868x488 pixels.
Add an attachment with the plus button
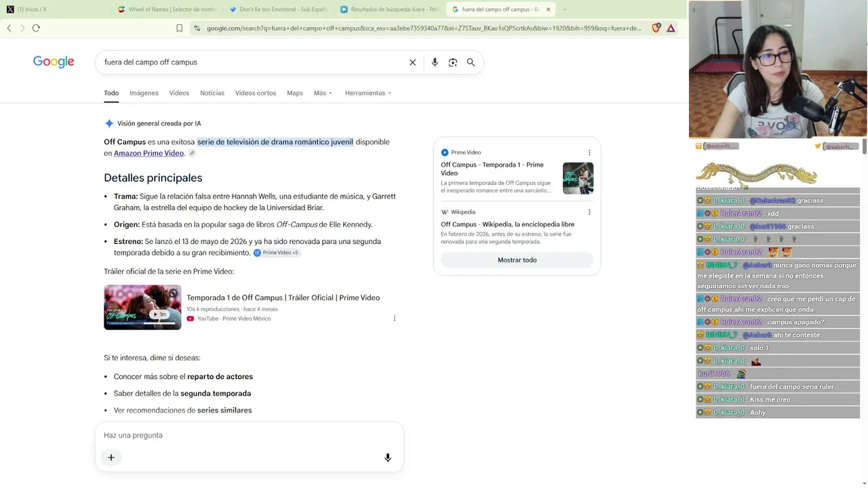click(111, 457)
